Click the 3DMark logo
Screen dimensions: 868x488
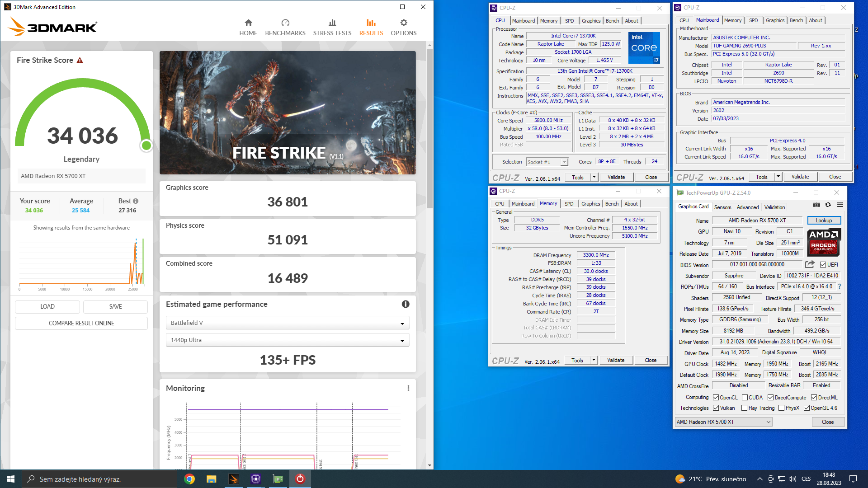click(x=52, y=27)
